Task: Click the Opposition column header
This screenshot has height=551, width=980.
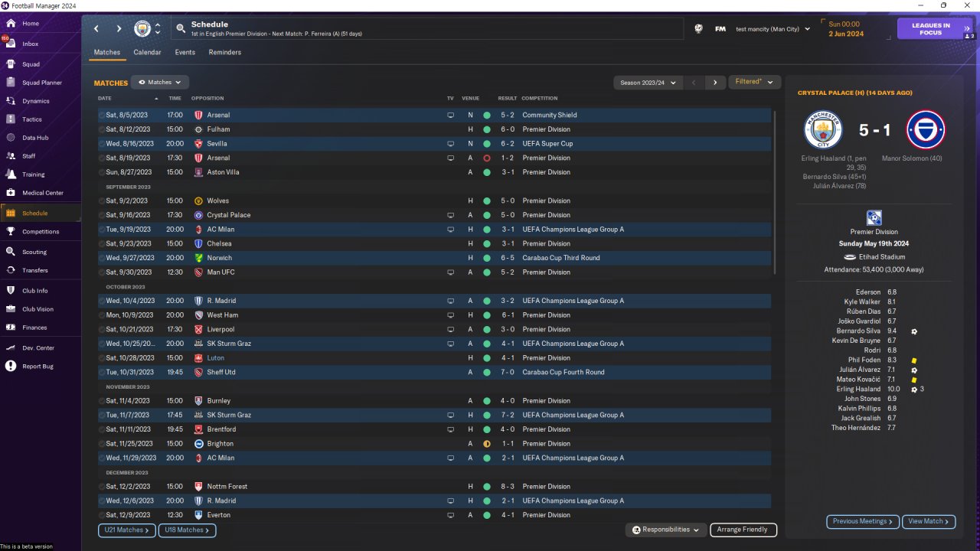Action: click(x=207, y=98)
